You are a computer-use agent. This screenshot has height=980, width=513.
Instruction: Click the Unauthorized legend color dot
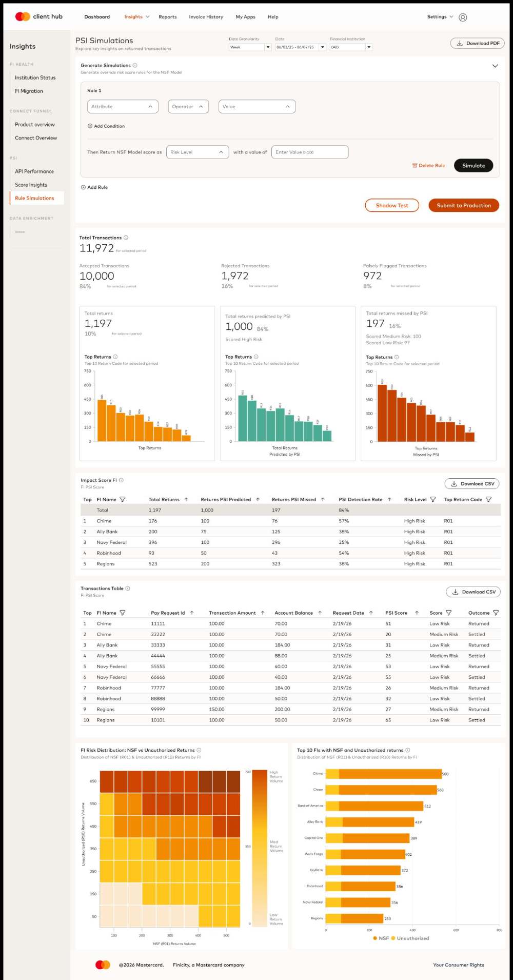click(x=393, y=938)
